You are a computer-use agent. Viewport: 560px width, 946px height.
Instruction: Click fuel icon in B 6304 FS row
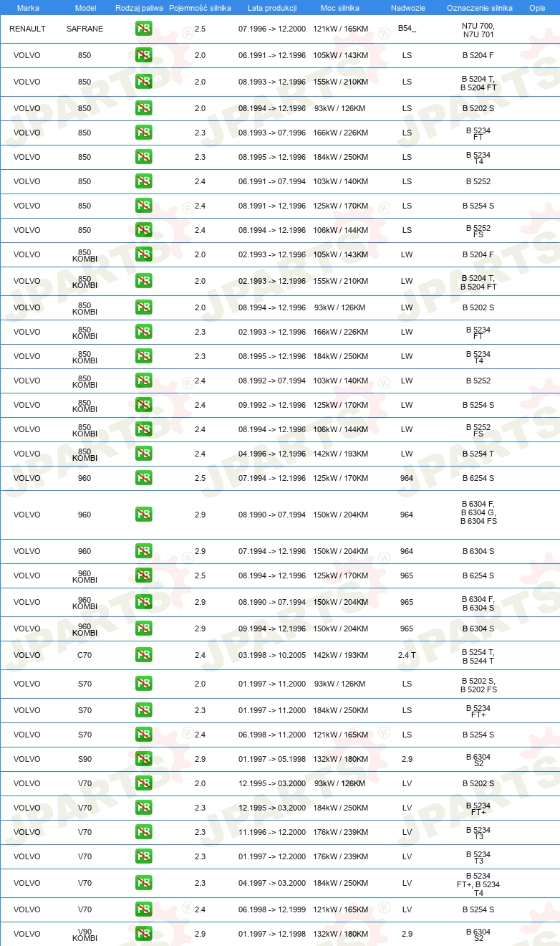click(x=143, y=515)
